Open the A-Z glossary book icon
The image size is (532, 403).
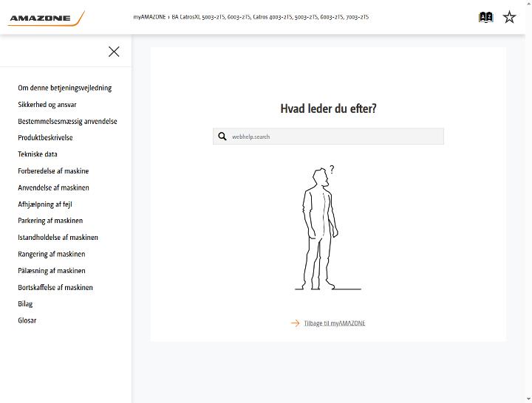(485, 17)
